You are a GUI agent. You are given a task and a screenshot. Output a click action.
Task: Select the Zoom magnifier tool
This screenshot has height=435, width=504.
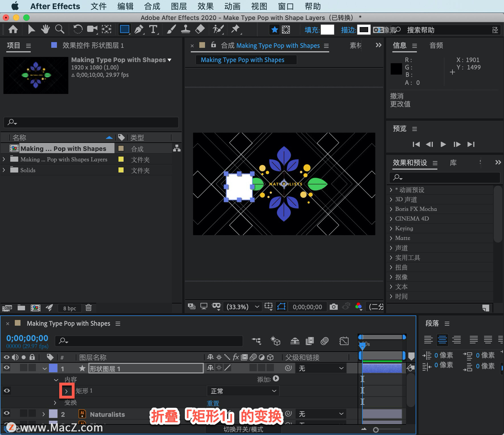(60, 29)
